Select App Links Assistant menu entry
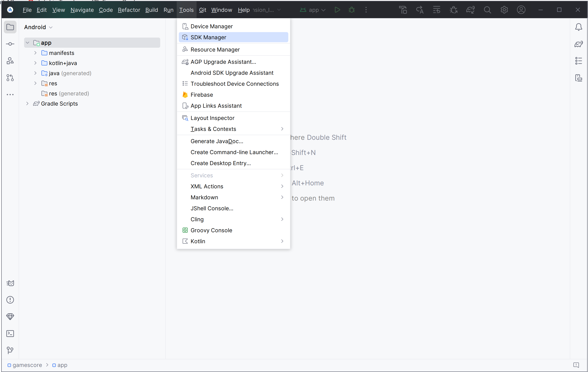 pyautogui.click(x=233, y=106)
